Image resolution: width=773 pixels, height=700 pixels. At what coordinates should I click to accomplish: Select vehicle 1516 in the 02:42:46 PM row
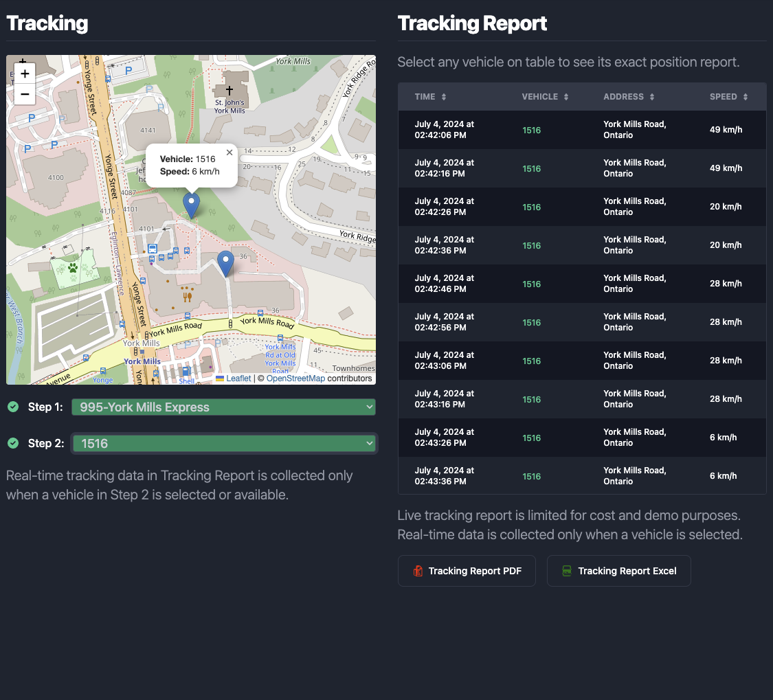(x=531, y=284)
